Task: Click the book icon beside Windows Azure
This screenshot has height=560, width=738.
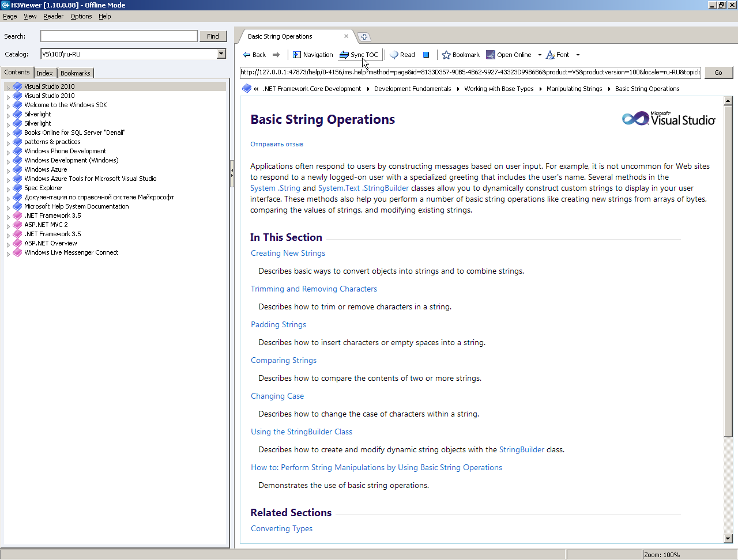Action: coord(17,169)
